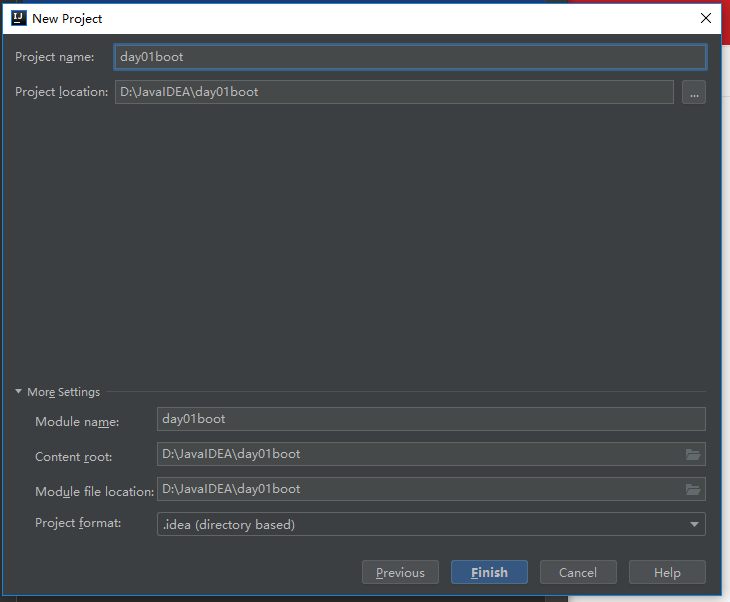Collapse the More Settings triangle

[x=19, y=392]
